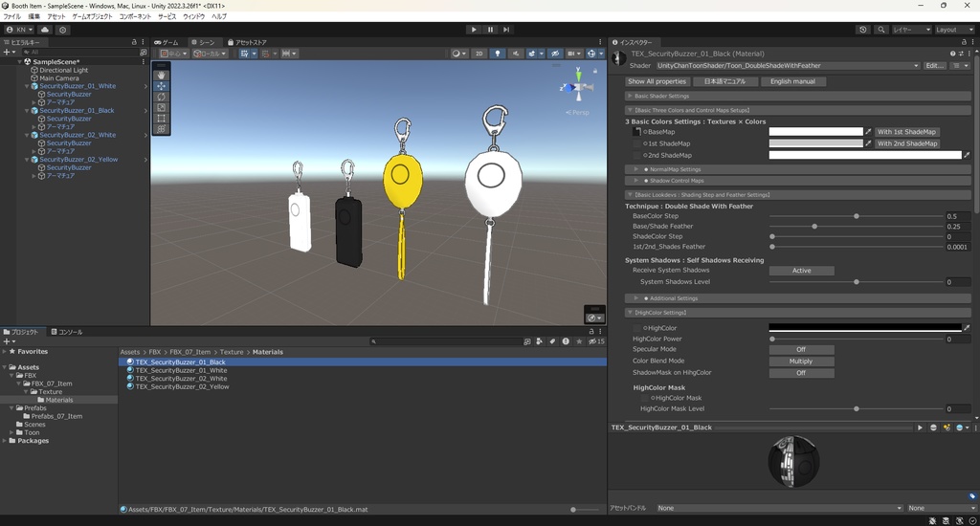
Task: Toggle scene lighting bulb icon
Action: pos(498,54)
